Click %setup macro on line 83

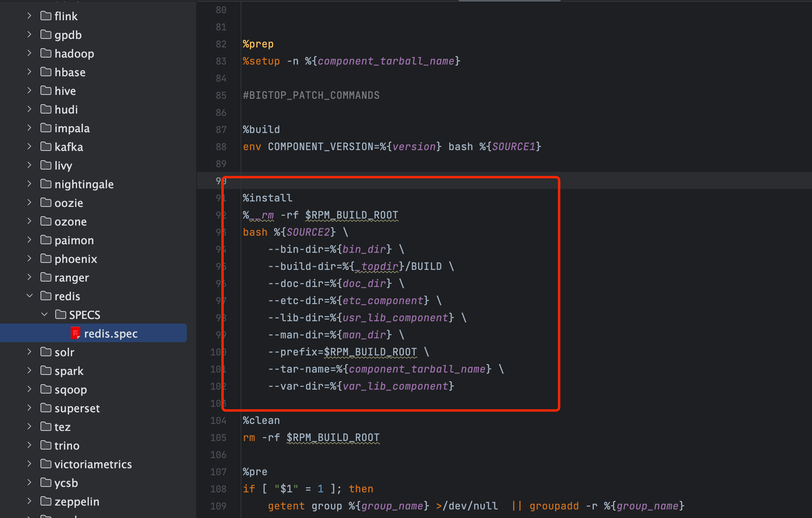[x=261, y=61]
